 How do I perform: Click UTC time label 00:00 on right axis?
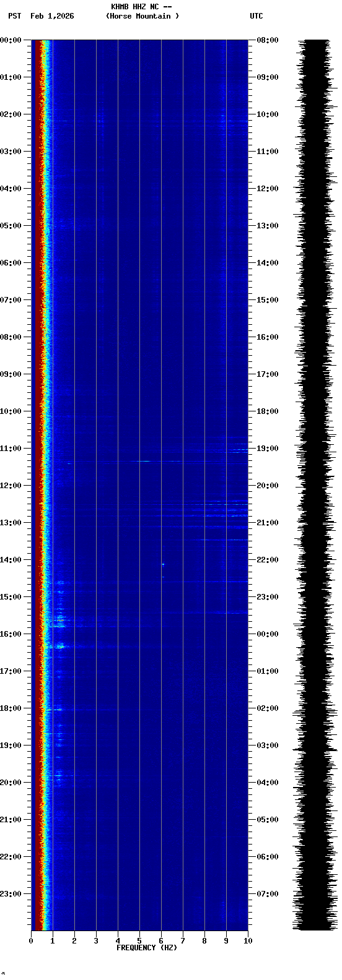(x=268, y=634)
